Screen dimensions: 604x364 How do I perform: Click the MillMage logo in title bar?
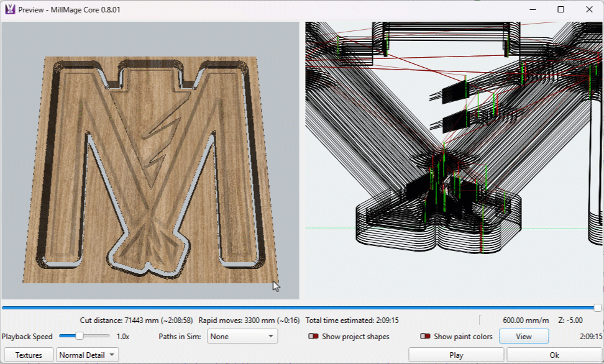tap(10, 10)
